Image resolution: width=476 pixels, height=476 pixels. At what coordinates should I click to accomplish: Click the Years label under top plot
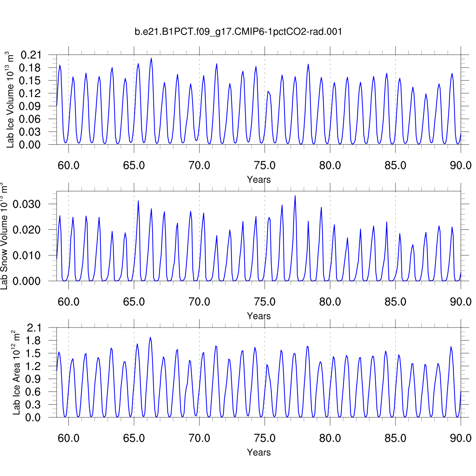coord(259,180)
